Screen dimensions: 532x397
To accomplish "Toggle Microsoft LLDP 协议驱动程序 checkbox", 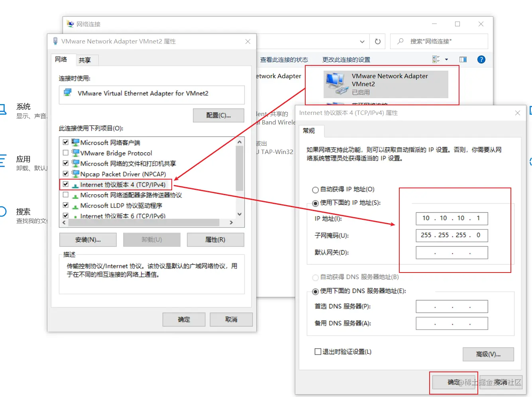I will tap(66, 205).
